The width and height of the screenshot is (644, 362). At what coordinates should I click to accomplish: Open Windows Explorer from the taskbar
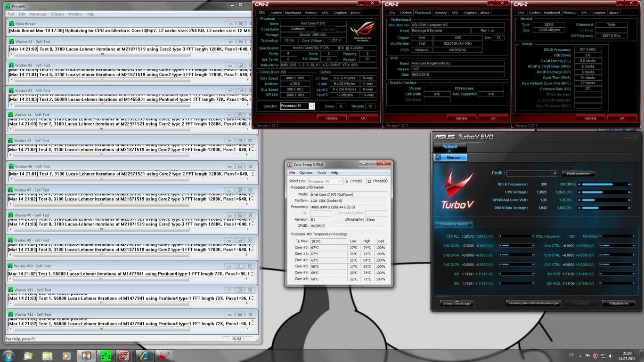pos(47,355)
